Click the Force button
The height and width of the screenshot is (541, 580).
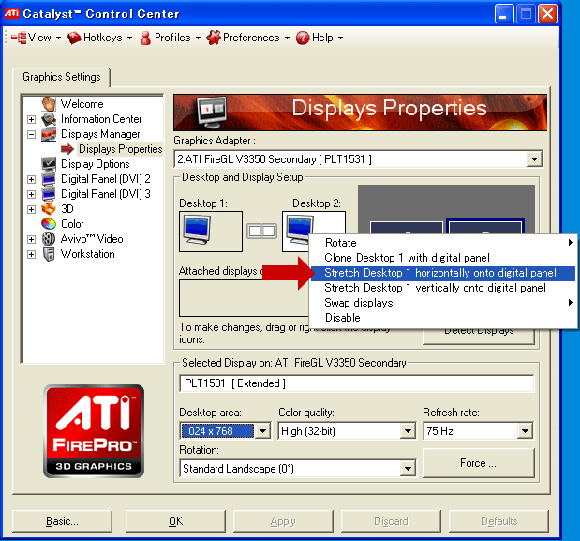click(x=479, y=463)
